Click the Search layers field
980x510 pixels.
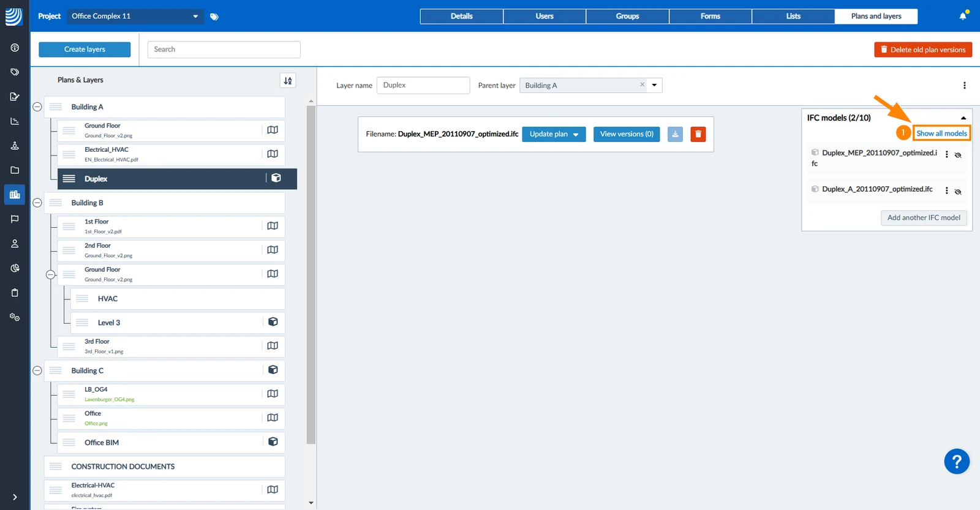pos(224,50)
